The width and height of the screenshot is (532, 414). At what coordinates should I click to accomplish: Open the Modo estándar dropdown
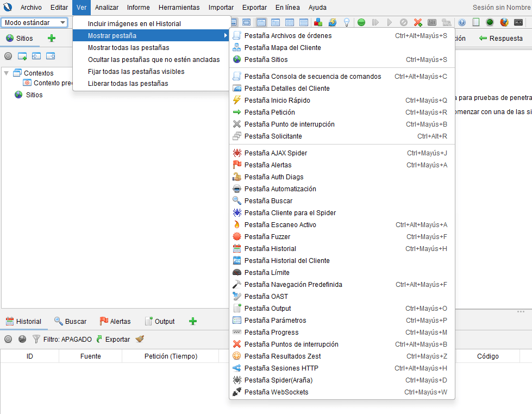tap(34, 22)
